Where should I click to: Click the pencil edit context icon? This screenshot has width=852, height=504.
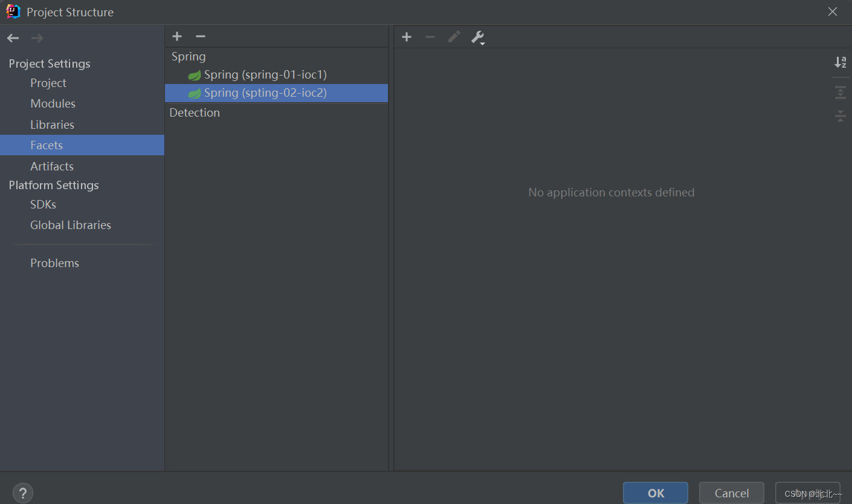point(454,37)
